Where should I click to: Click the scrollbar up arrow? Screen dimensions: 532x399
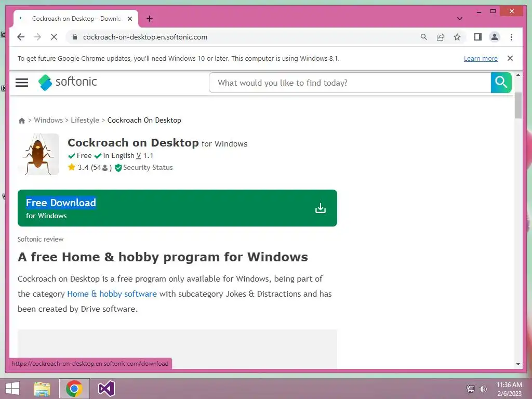518,75
